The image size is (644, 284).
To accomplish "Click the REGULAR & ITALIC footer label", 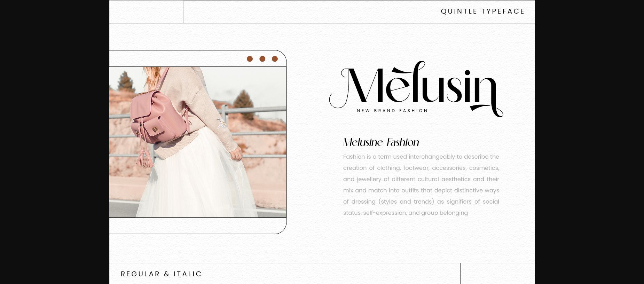I will (161, 274).
